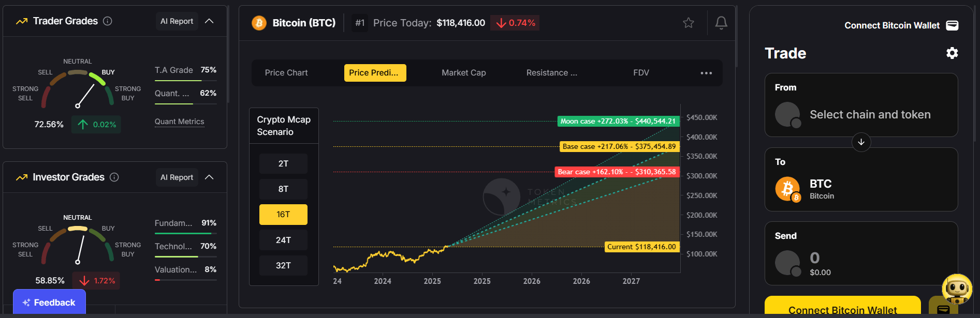Open the Quant Metrics link
The height and width of the screenshot is (318, 980).
click(179, 122)
